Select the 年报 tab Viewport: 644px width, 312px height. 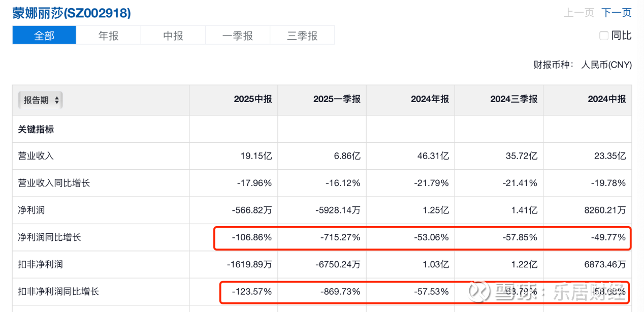[x=108, y=36]
